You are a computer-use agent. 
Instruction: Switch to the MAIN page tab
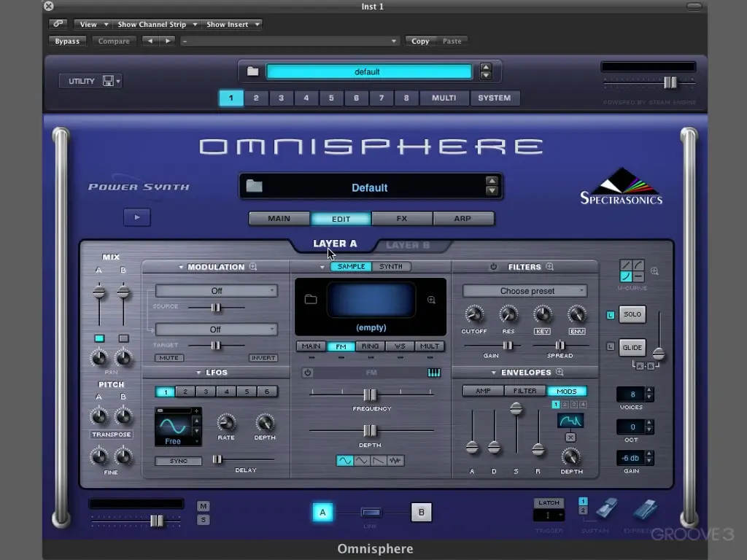pyautogui.click(x=279, y=219)
